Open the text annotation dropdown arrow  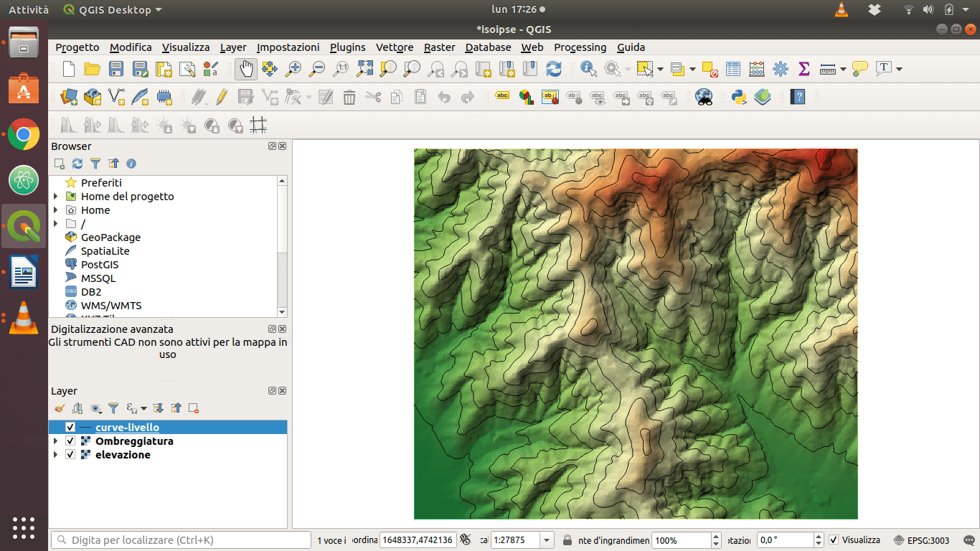pos(899,69)
